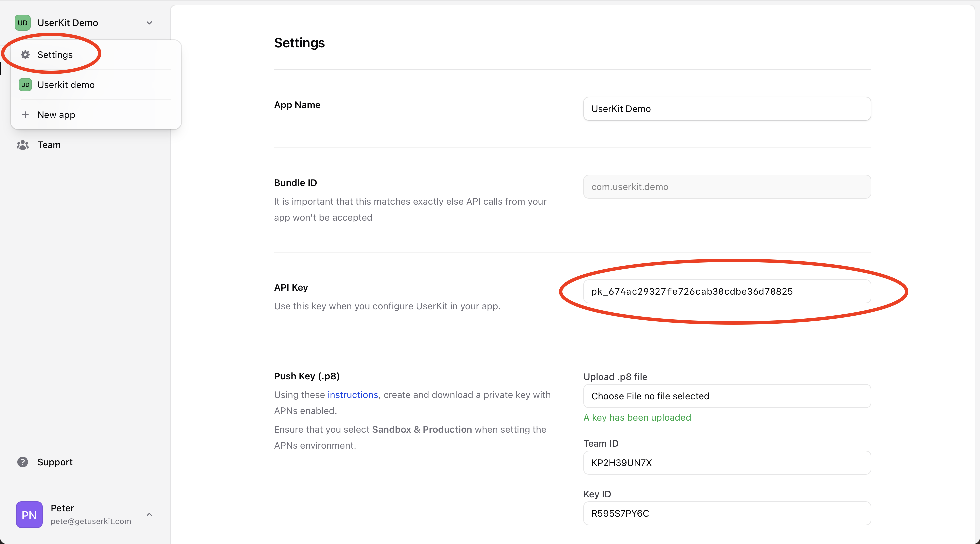Click the App Name input field
Screen dimensions: 980x544
click(x=727, y=109)
